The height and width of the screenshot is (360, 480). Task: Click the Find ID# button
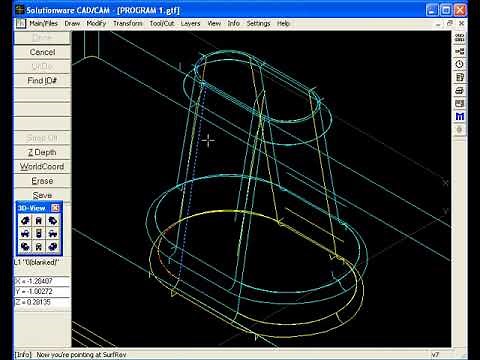(x=42, y=81)
